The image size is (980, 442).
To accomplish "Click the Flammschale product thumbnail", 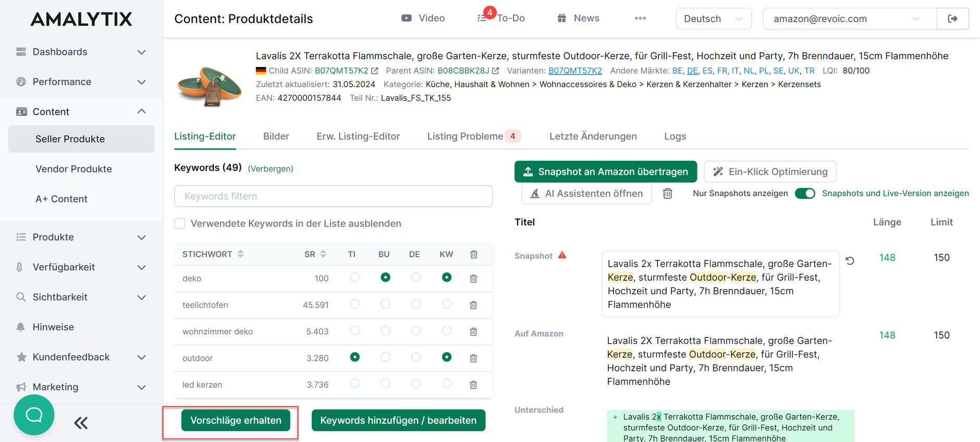I will click(210, 86).
